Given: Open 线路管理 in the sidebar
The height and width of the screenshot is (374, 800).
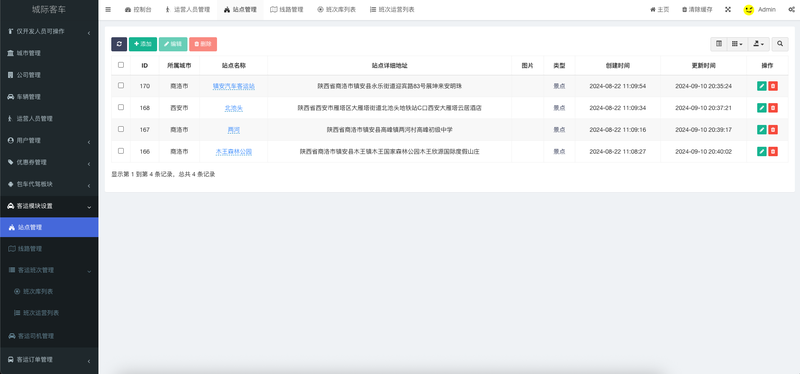Looking at the screenshot, I should pos(49,249).
